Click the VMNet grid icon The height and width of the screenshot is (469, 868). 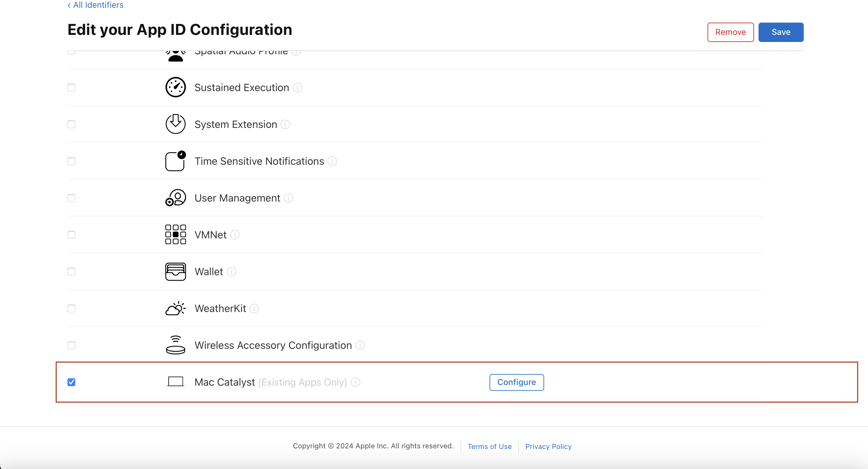[175, 234]
